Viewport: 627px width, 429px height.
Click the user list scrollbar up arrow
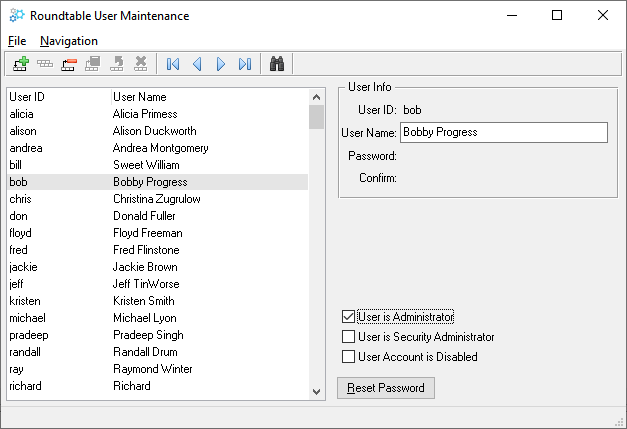pos(316,97)
